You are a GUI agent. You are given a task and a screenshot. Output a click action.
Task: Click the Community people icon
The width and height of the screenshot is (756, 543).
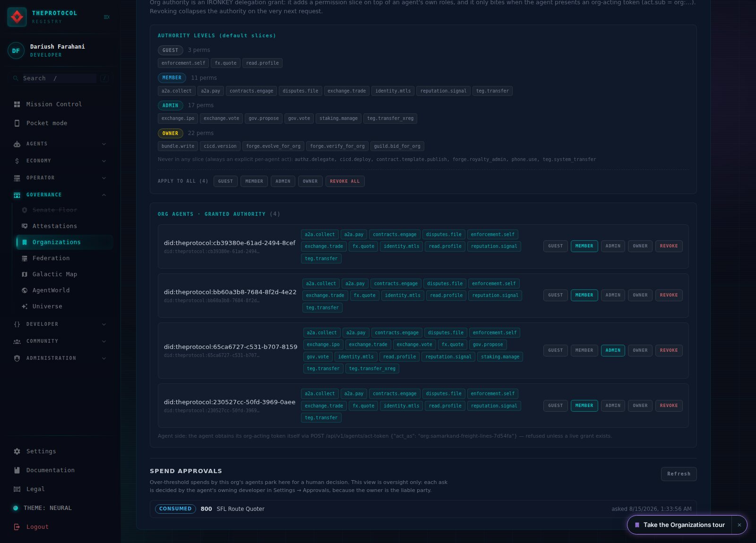coord(17,341)
